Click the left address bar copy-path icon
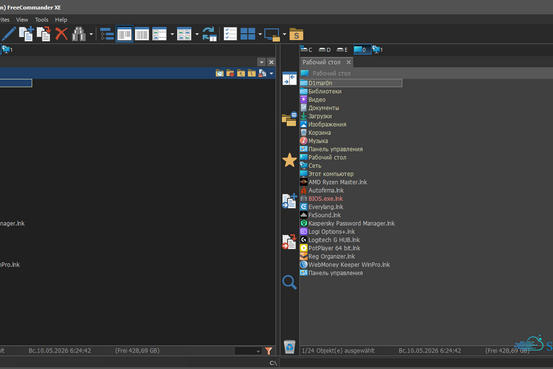Viewport: 553px width, 369px height. 262,73
